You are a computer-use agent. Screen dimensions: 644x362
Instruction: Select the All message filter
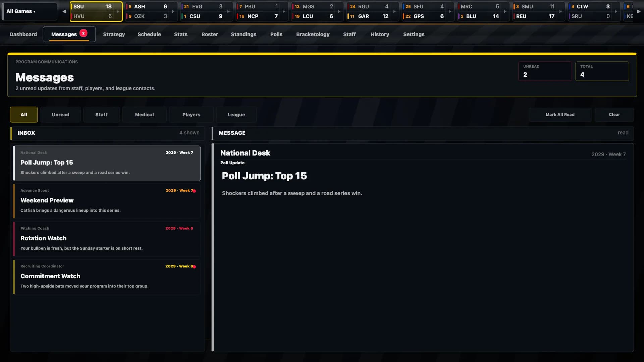[24, 115]
